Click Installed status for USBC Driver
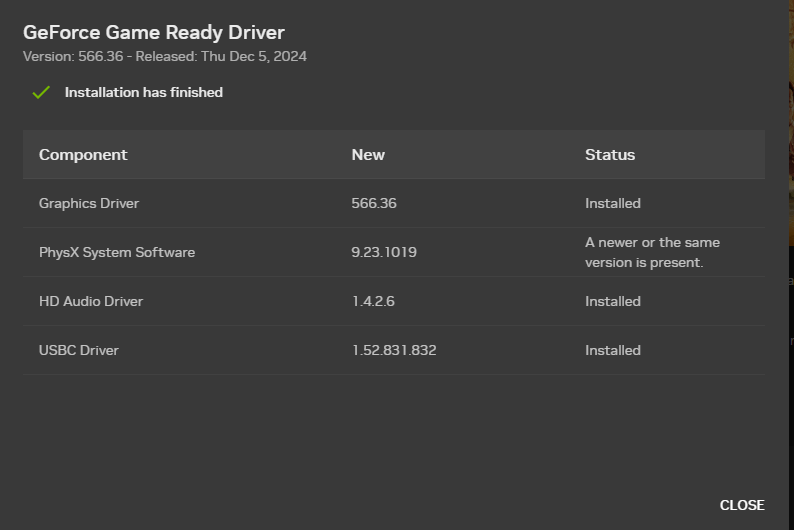The height and width of the screenshot is (530, 794). click(613, 350)
